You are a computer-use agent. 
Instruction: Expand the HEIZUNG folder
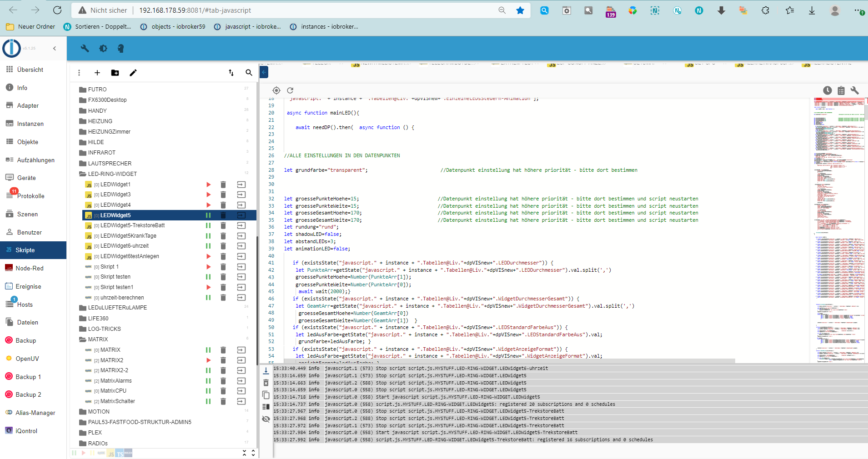(x=100, y=121)
